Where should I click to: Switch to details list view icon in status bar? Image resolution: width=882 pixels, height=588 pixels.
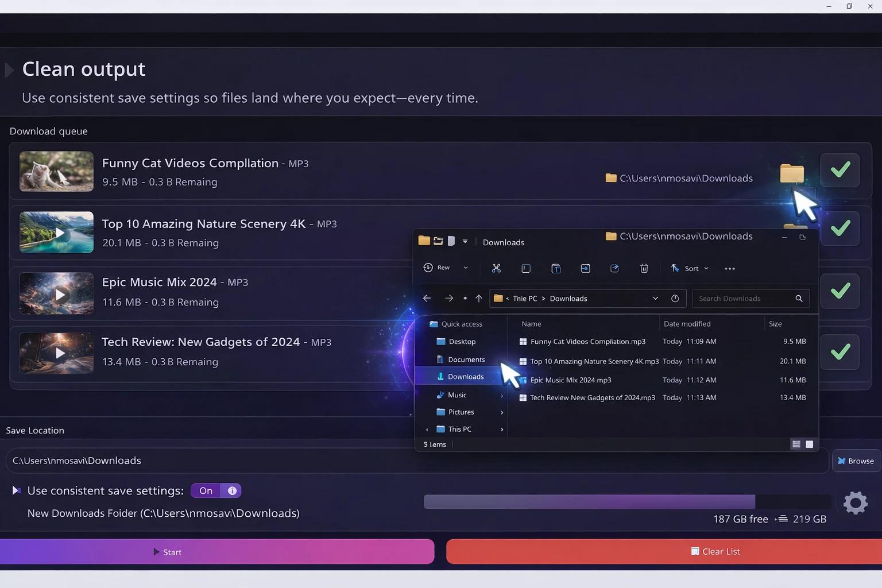796,444
